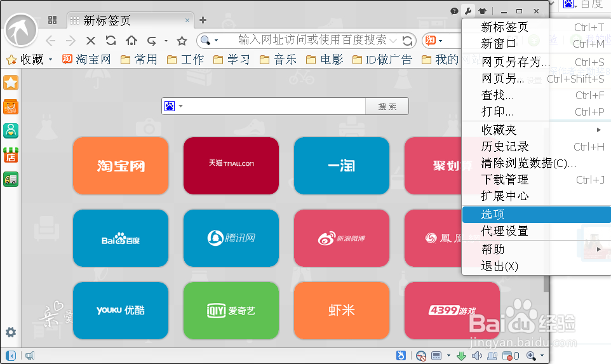Open the 虾米 tile
The image size is (611, 364).
click(342, 311)
